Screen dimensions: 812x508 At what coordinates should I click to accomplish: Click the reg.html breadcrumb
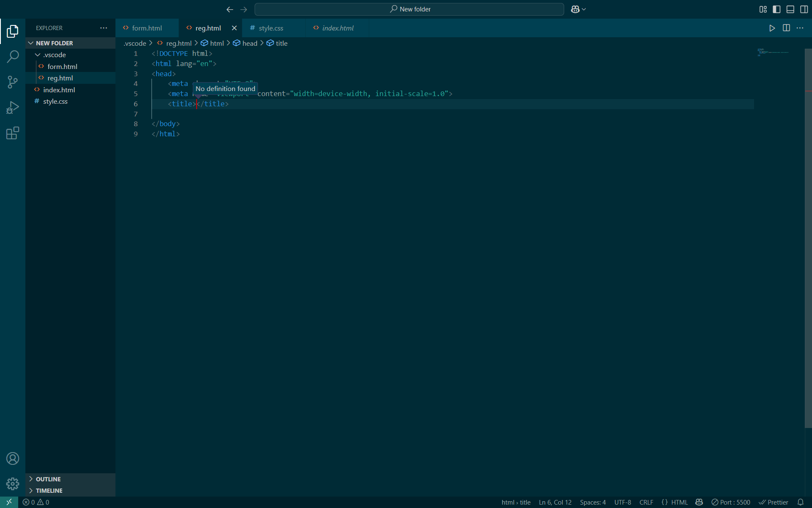(174, 43)
